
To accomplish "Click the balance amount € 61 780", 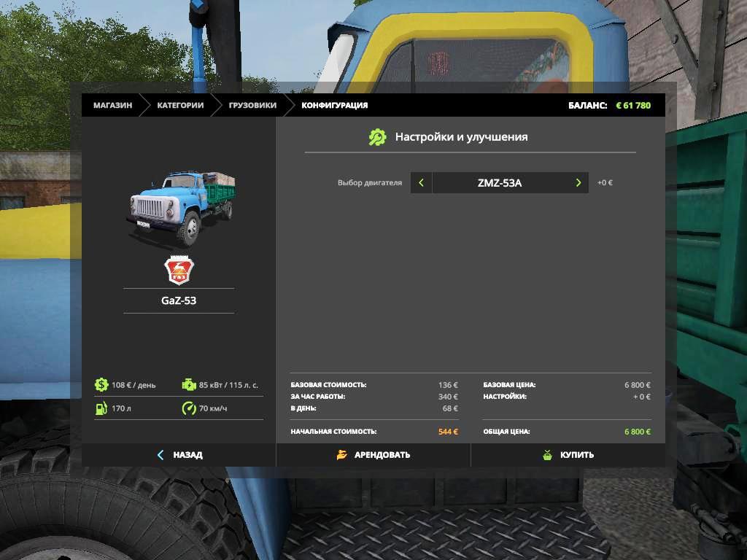I will [632, 105].
